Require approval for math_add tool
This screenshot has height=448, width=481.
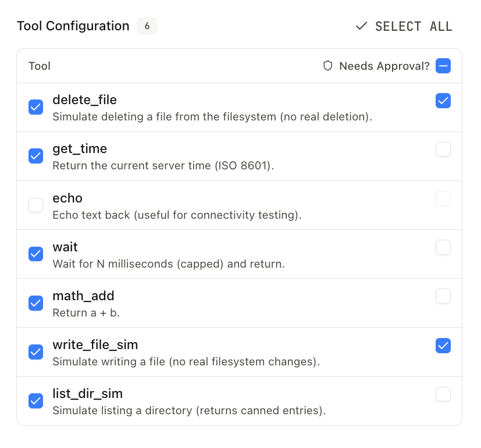[443, 296]
